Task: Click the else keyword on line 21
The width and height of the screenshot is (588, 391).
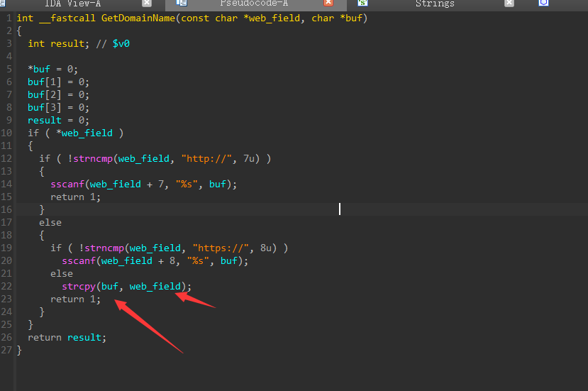Action: [62, 273]
